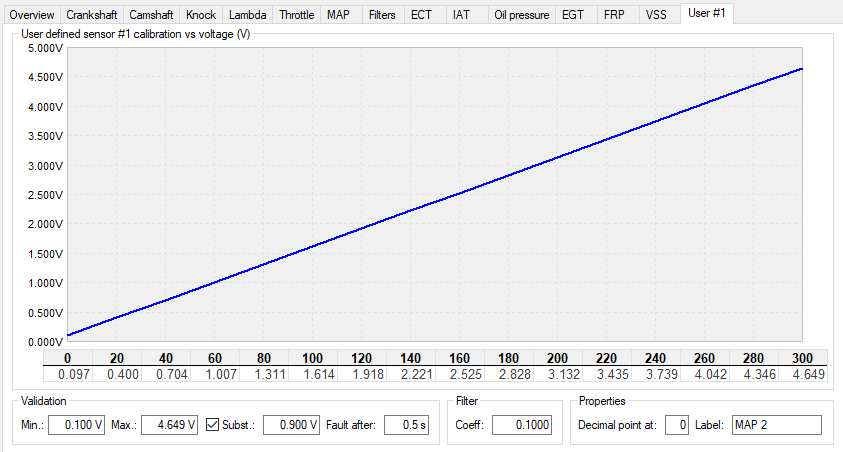Toggle the Subst. checkbox
The height and width of the screenshot is (452, 843).
pos(212,425)
